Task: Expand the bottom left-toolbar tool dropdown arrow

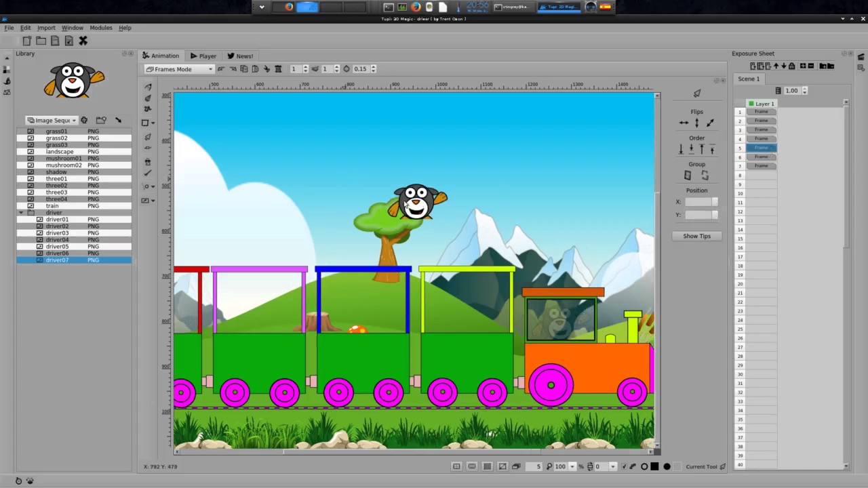Action: pyautogui.click(x=153, y=201)
